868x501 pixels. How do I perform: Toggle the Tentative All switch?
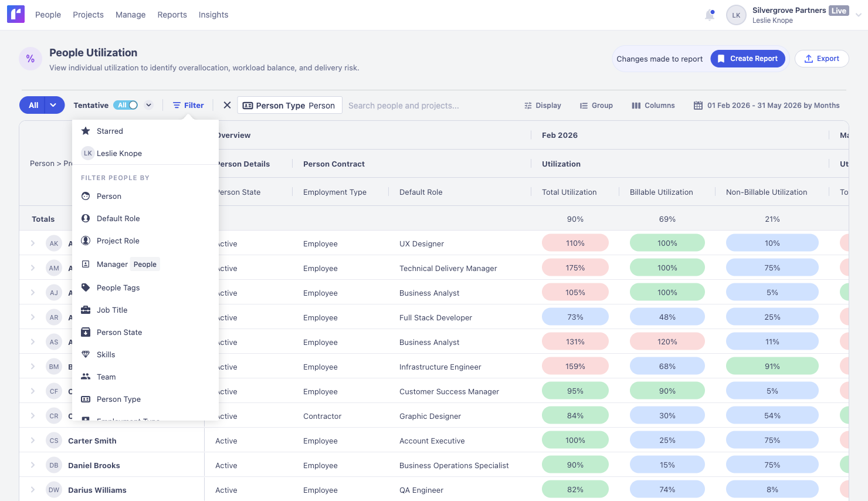pyautogui.click(x=126, y=105)
